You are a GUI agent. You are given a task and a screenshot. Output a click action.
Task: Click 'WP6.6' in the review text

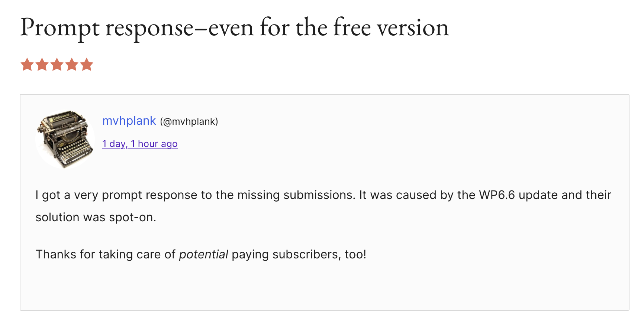[497, 195]
